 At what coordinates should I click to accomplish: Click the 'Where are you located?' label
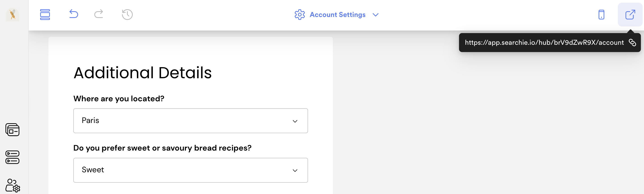click(x=119, y=99)
